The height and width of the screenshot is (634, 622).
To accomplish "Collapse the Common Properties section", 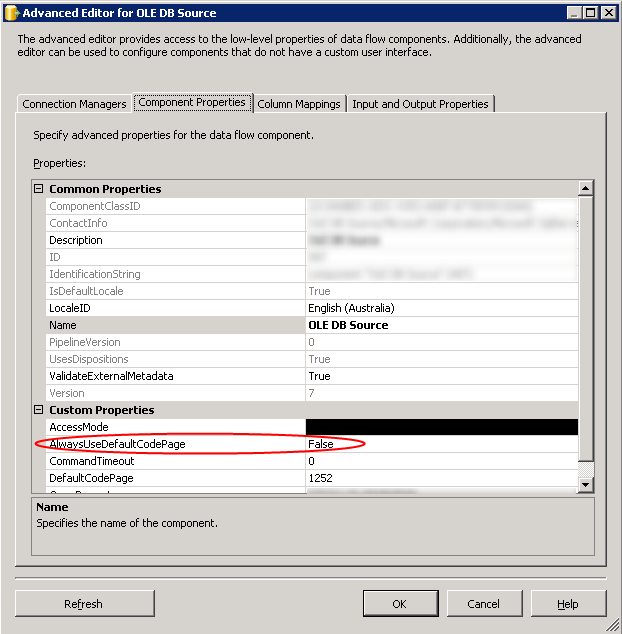I will [x=38, y=188].
